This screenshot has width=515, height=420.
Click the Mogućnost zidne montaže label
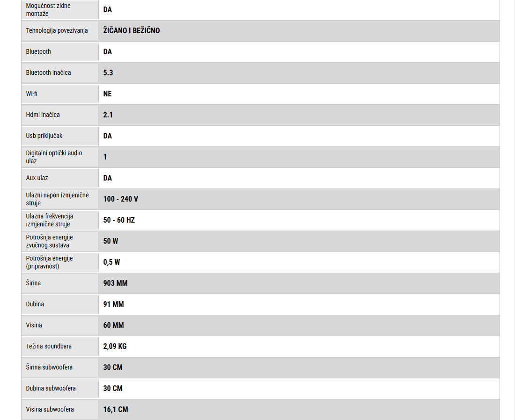tap(48, 9)
